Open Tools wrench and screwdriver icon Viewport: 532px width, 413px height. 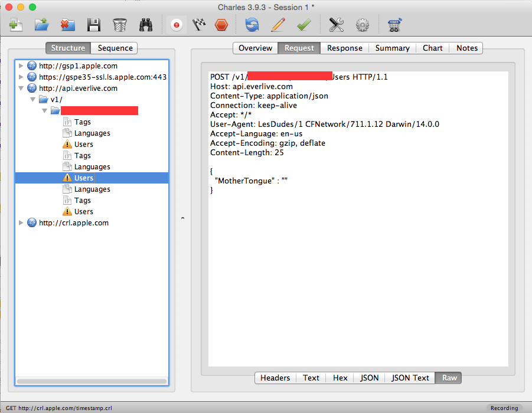(336, 25)
